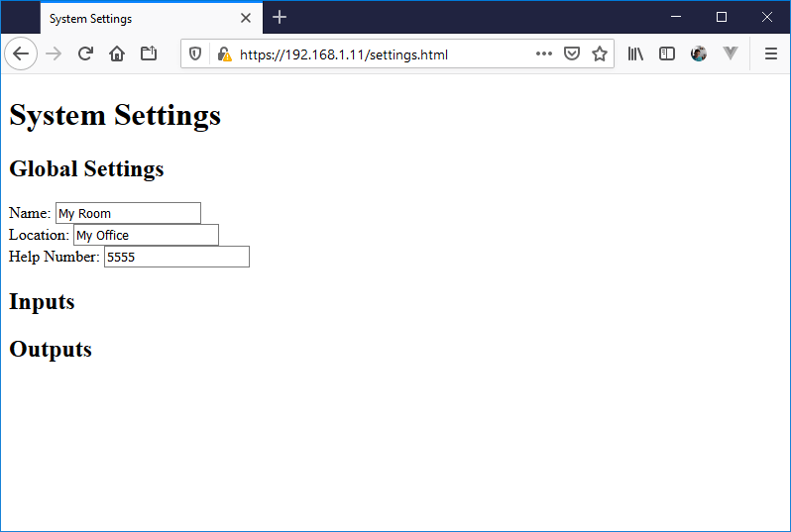Open a new tab with plus button

pos(280,18)
